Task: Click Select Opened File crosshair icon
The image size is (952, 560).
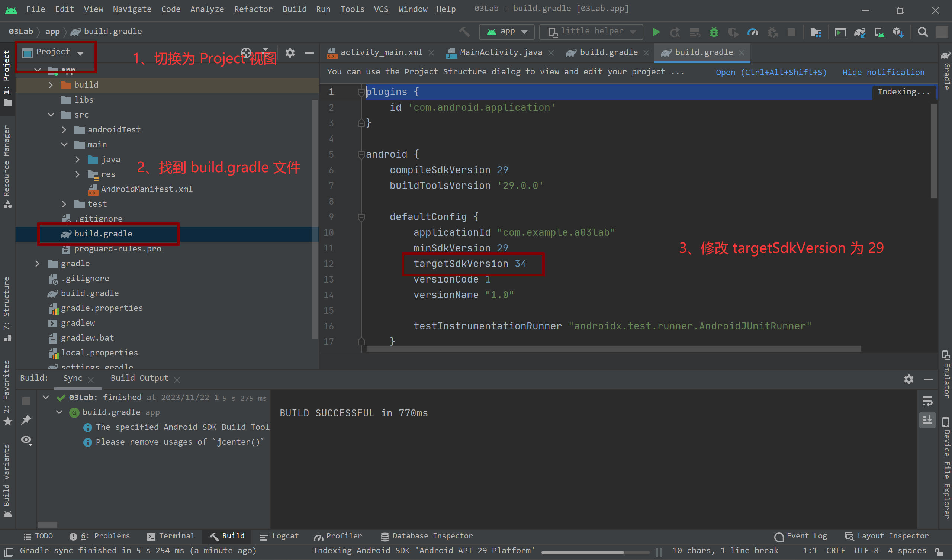Action: coord(246,52)
